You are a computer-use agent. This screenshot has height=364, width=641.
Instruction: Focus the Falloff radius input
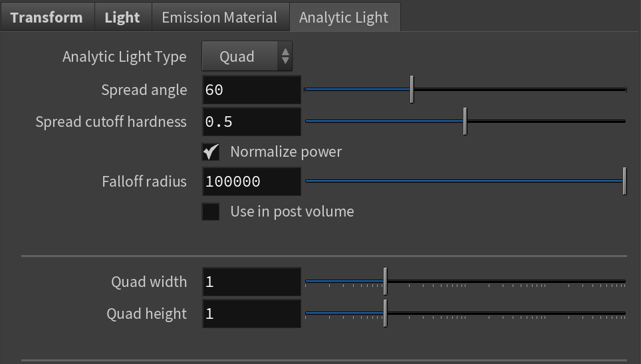[251, 181]
